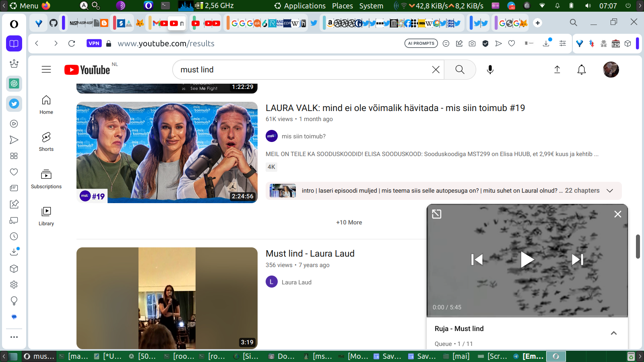Open AI PROMPTS in address bar
This screenshot has width=644, height=362.
point(421,43)
